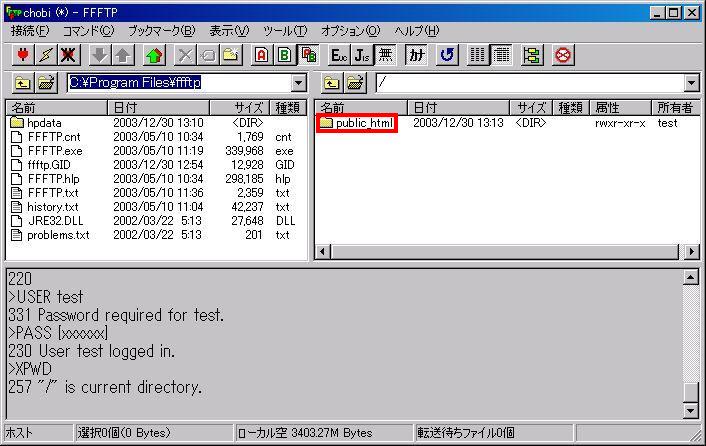The image size is (706, 446).
Task: Toggle Binary transfer mode (B)
Action: tap(284, 54)
